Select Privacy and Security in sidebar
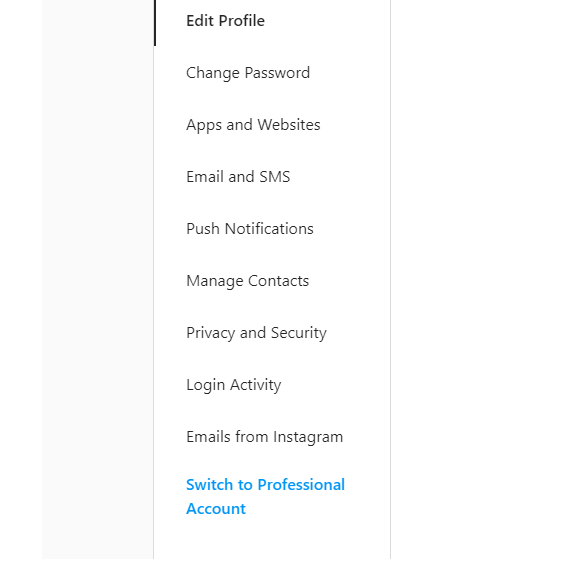 [256, 333]
